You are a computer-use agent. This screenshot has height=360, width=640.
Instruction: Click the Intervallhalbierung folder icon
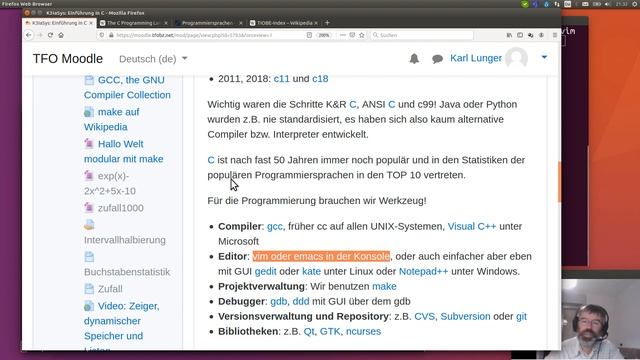point(89,224)
